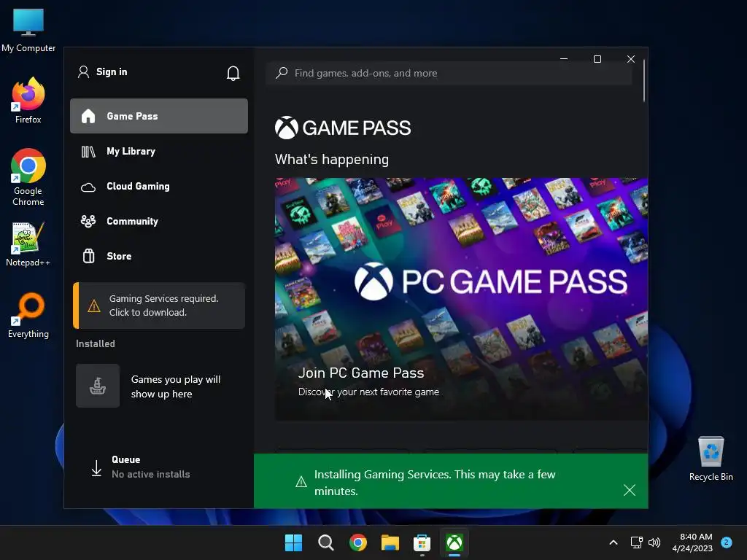The width and height of the screenshot is (747, 560).
Task: Open the Community section
Action: 159,222
